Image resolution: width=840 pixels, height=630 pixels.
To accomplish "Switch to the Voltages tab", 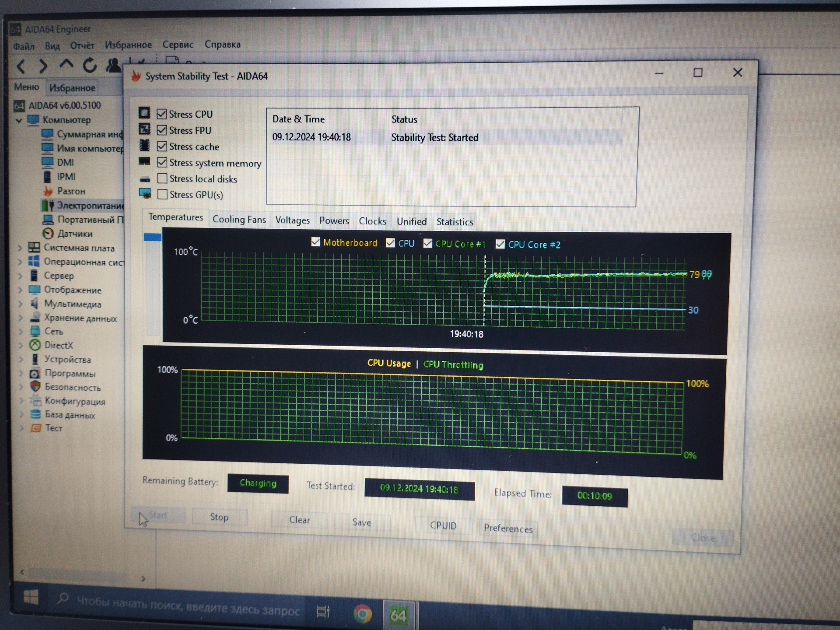I will pos(292,220).
